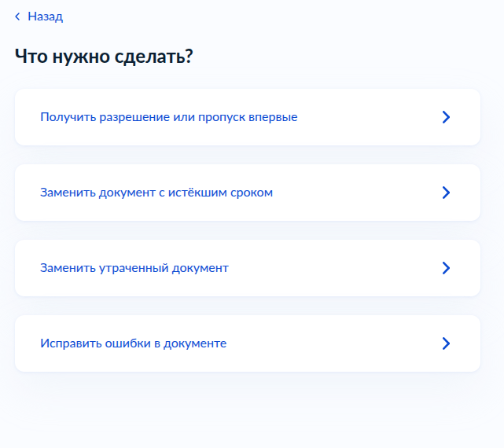Choose 'Заменить документ с истёкшим сроком' label
Screen dimensions: 504x448
tap(156, 193)
